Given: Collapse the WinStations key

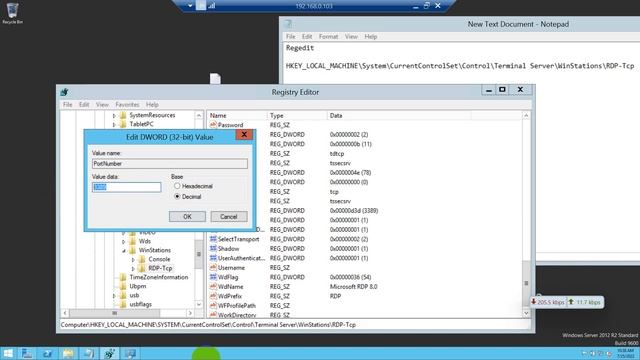Looking at the screenshot, I should (123, 251).
